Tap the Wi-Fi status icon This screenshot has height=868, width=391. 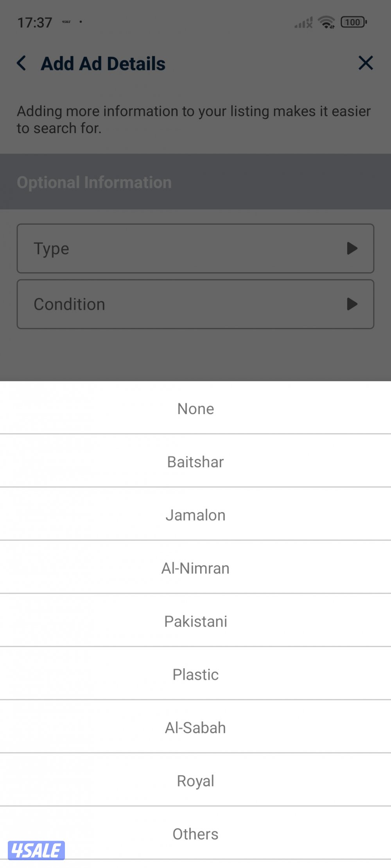click(x=326, y=23)
